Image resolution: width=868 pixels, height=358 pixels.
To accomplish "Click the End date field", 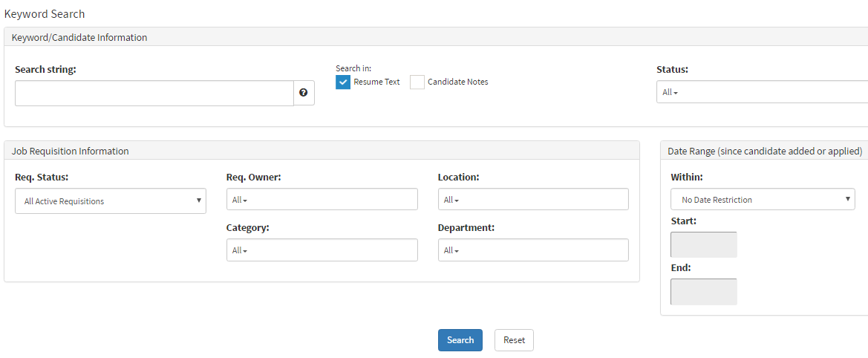I will (x=703, y=292).
